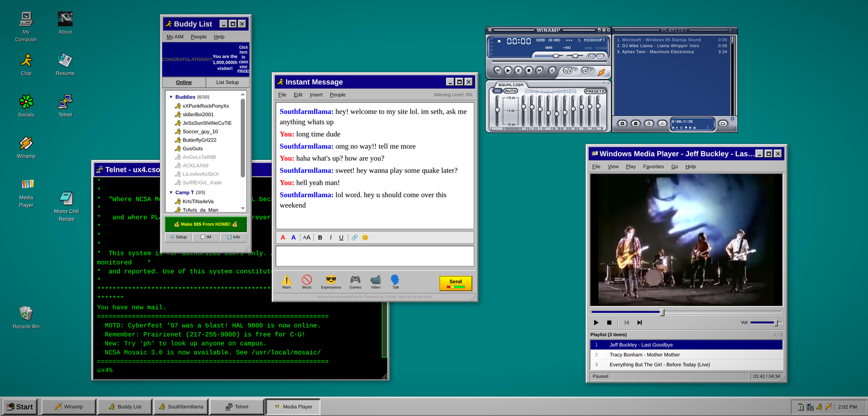Open the My AIM menu
This screenshot has height=416, width=868.
point(175,37)
